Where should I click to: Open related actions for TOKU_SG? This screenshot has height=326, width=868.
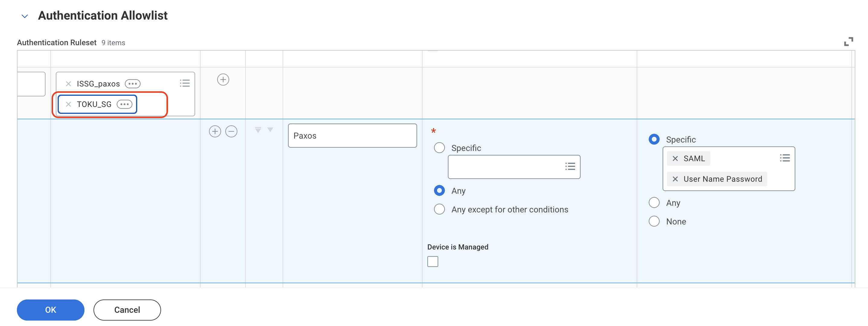pyautogui.click(x=124, y=104)
